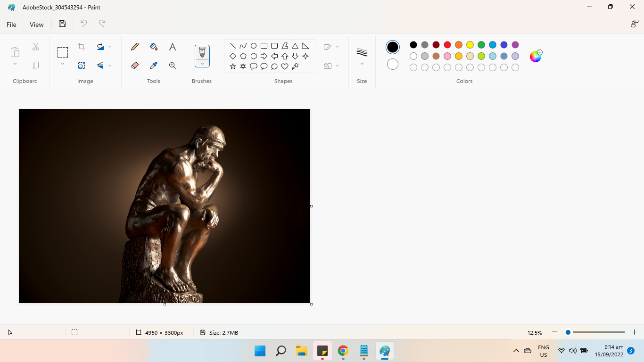Open the File menu
Screen dimensions: 644x362
11,25
